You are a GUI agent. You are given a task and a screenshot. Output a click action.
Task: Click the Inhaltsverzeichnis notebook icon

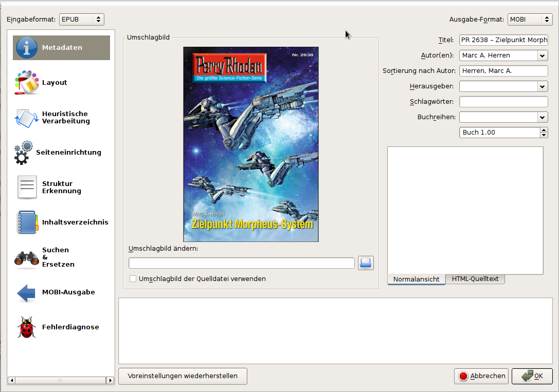pos(27,222)
